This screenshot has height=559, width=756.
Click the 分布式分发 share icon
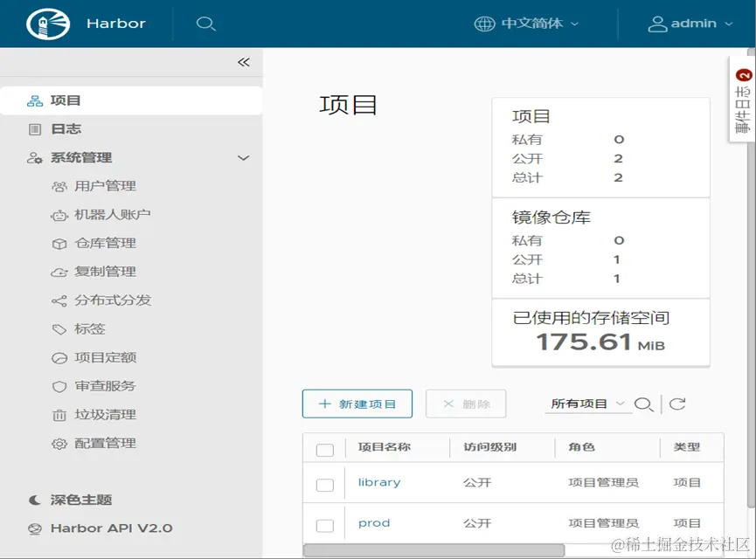(x=59, y=301)
